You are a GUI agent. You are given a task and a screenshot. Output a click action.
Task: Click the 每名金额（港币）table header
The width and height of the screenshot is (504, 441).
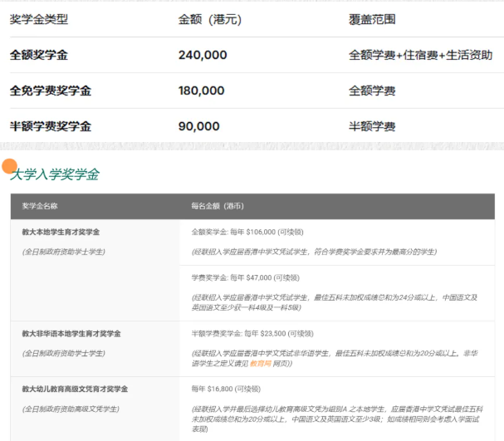click(x=218, y=206)
